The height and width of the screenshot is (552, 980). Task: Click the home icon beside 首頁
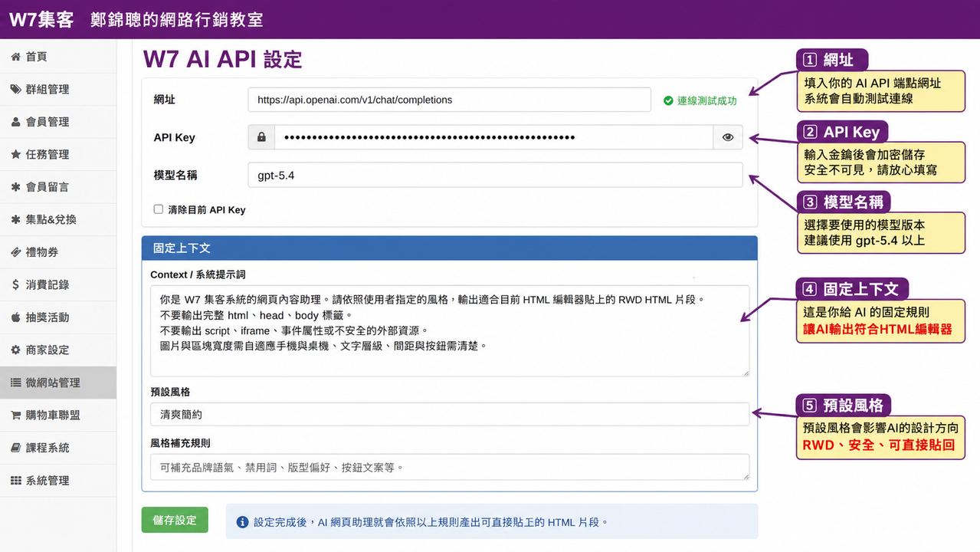pyautogui.click(x=15, y=57)
